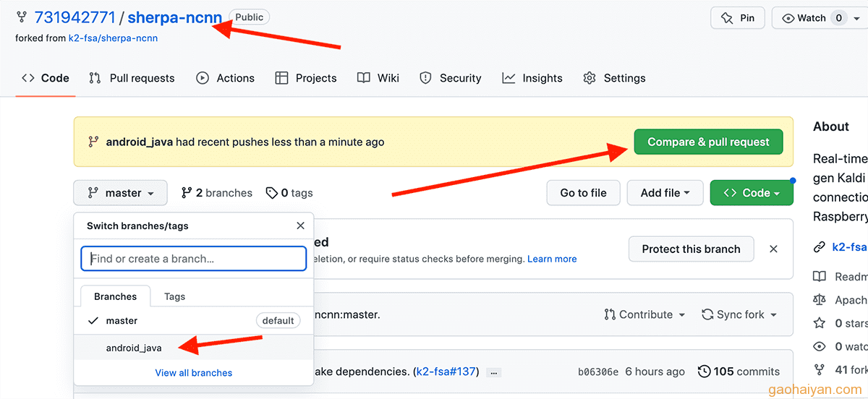Click the git branch icon in yellow banner
This screenshot has width=868, height=399.
click(93, 142)
